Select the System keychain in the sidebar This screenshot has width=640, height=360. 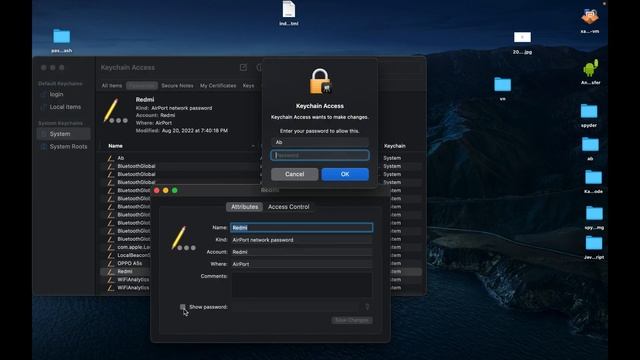pos(63,134)
